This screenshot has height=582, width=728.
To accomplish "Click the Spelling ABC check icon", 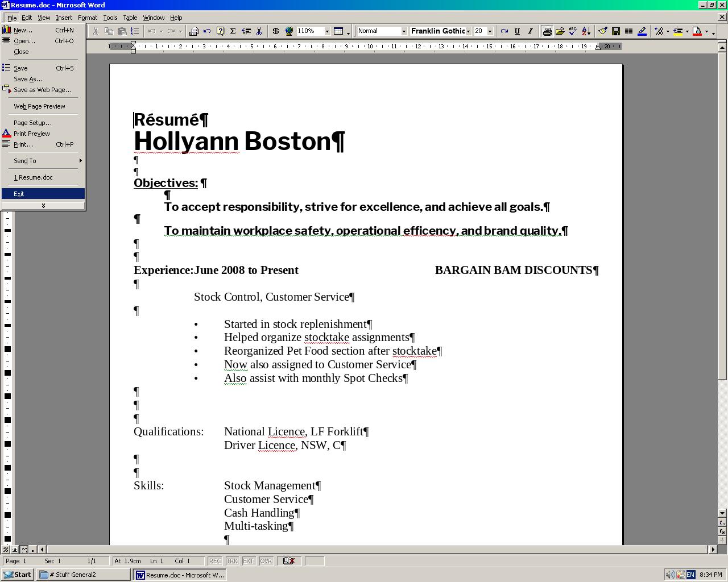I will [x=573, y=31].
